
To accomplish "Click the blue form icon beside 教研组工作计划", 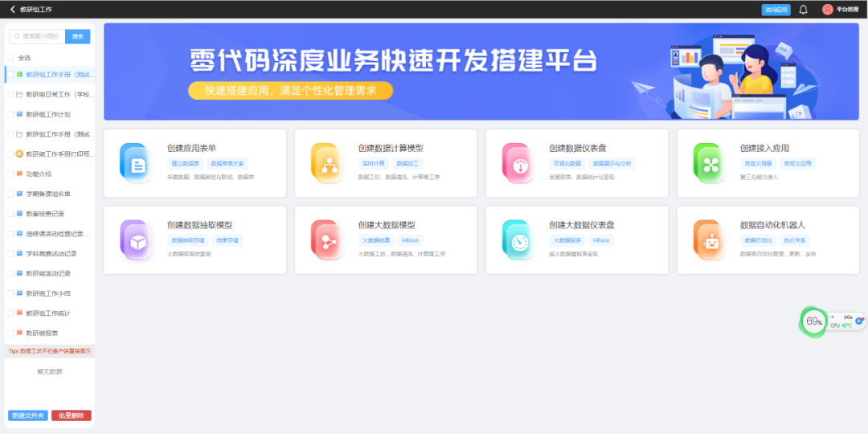I will (x=19, y=114).
